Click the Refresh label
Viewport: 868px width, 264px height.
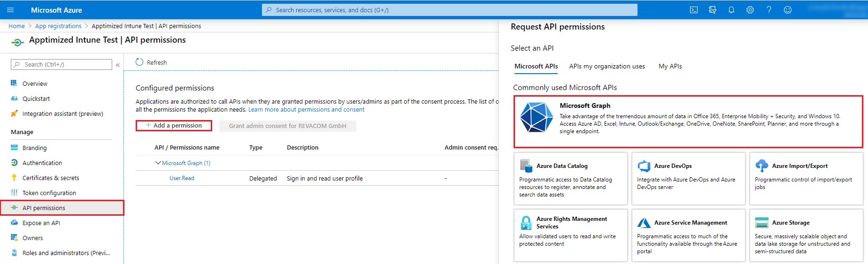click(x=157, y=62)
